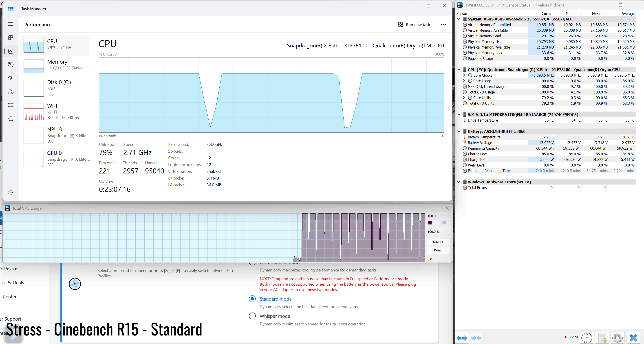Collapse the Battery AS3GZBF3KB sensor group
The width and height of the screenshot is (644, 344).
click(459, 131)
